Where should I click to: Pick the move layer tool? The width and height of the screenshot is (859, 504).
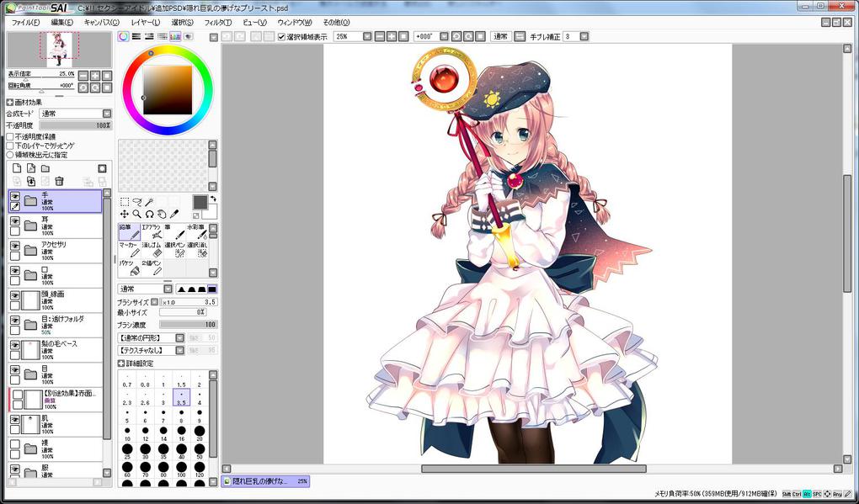click(125, 214)
